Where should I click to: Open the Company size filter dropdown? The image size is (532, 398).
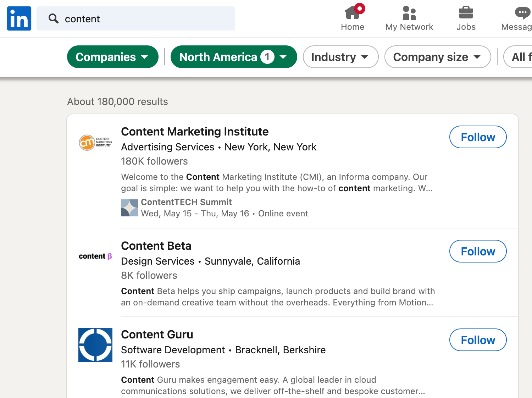[x=438, y=57]
